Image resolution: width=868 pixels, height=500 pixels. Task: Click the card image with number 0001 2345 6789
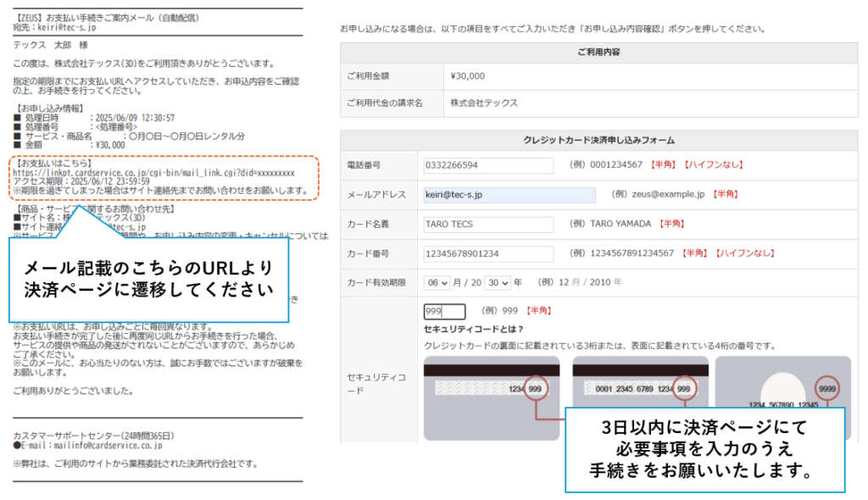[641, 382]
